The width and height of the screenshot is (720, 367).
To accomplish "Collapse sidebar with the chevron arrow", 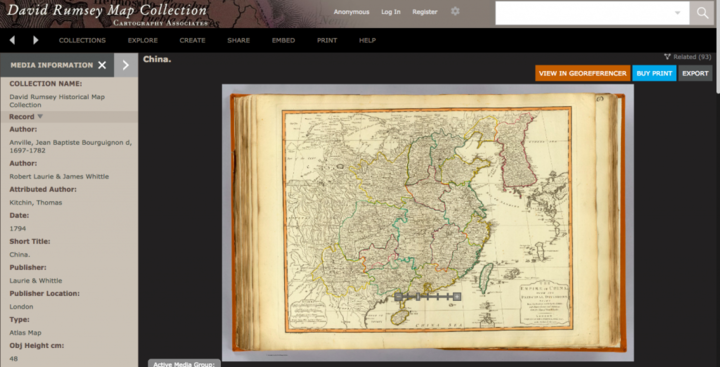I will click(x=125, y=65).
